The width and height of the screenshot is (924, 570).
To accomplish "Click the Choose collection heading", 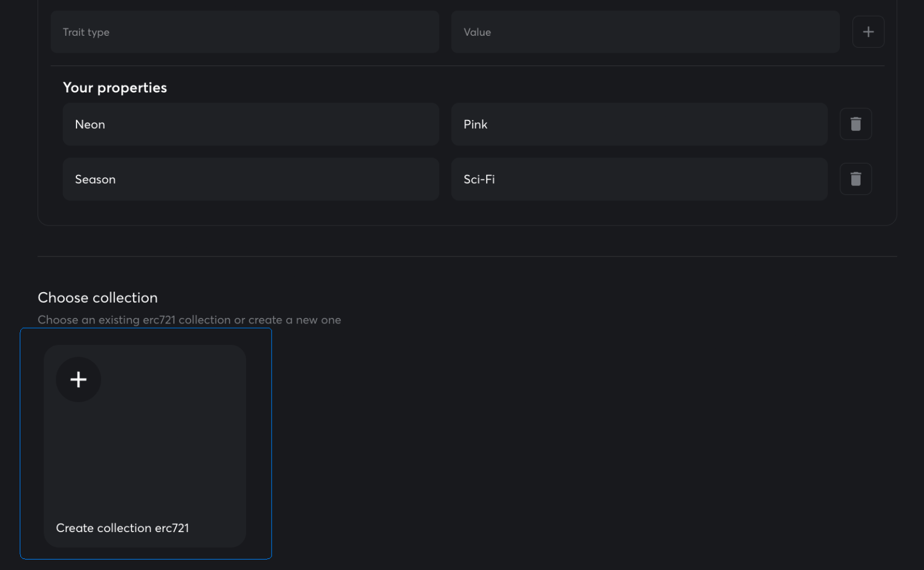I will coord(97,298).
